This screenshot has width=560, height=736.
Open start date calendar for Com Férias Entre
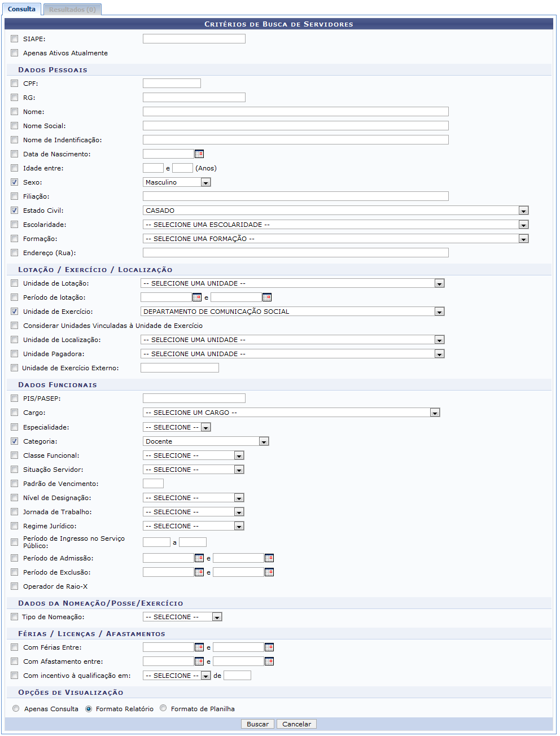click(199, 647)
